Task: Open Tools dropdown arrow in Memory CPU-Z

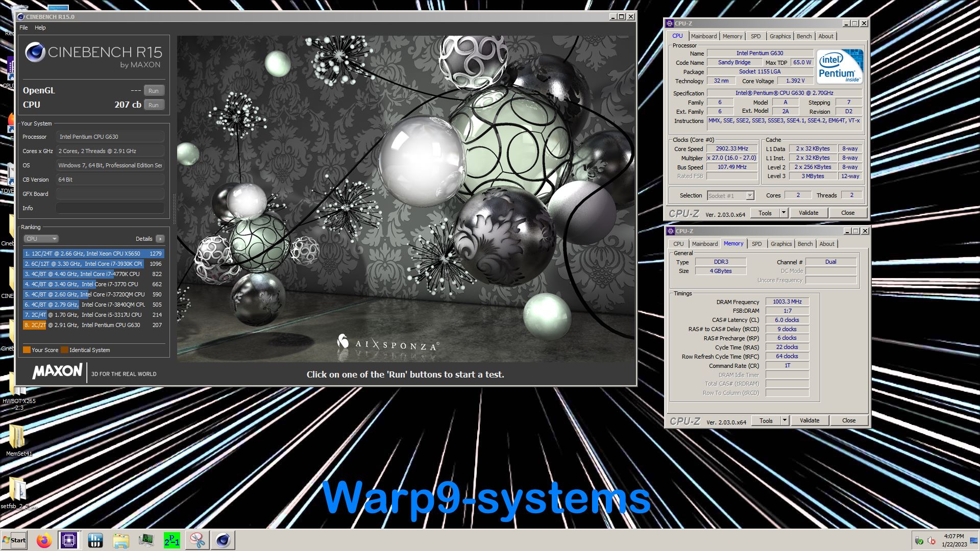Action: pyautogui.click(x=785, y=421)
